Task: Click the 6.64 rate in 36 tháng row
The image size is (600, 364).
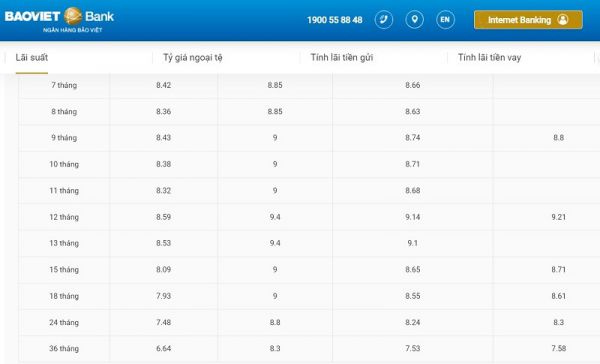Action: [163, 348]
